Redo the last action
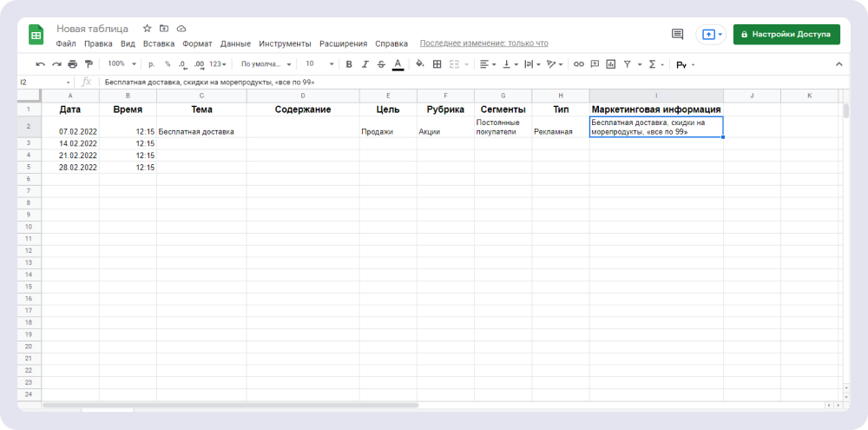The height and width of the screenshot is (430, 868). pos(56,64)
